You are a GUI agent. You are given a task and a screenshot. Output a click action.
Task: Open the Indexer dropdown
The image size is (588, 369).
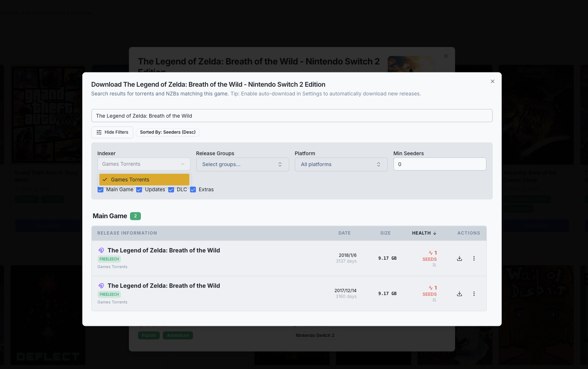tap(144, 164)
